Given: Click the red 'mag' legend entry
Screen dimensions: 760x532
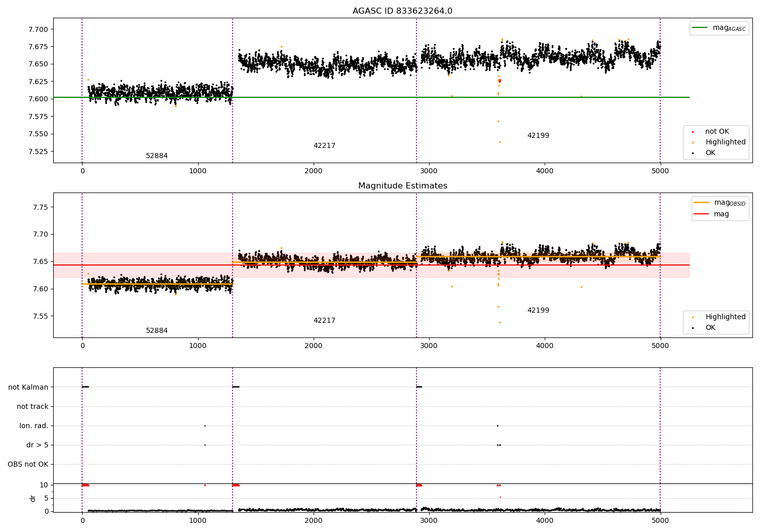Looking at the screenshot, I should (712, 214).
